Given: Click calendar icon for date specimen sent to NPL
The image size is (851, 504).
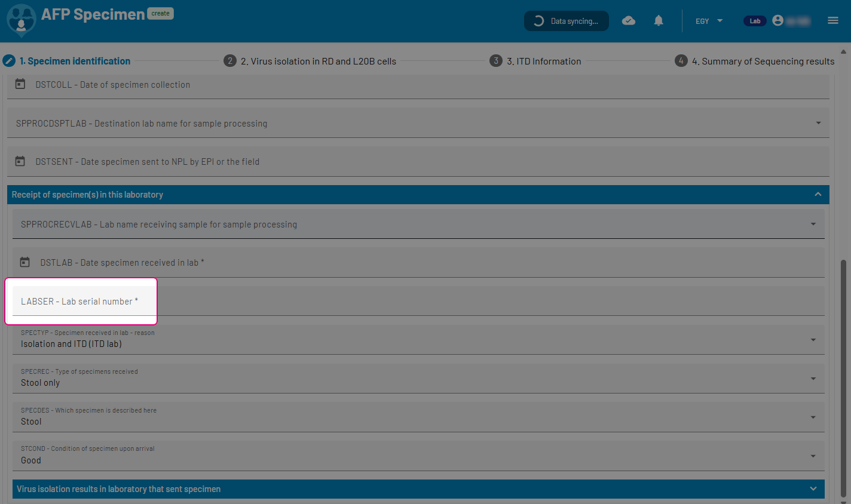Looking at the screenshot, I should click(20, 161).
